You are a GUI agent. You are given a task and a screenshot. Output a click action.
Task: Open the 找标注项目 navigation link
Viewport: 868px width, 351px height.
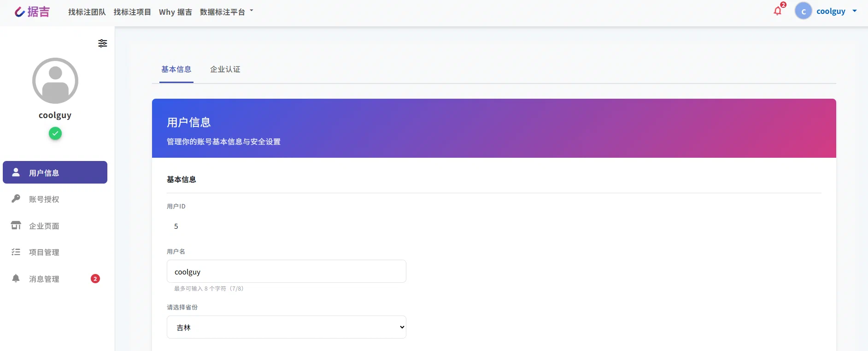tap(132, 12)
